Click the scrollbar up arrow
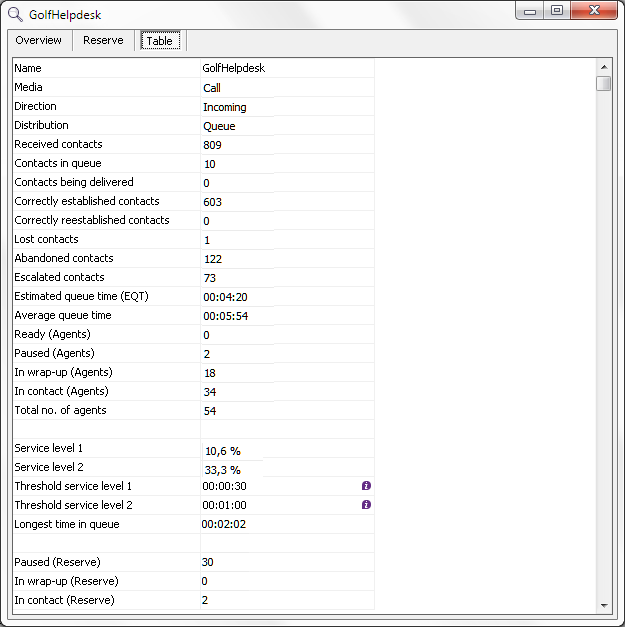625x627 pixels. (x=603, y=66)
